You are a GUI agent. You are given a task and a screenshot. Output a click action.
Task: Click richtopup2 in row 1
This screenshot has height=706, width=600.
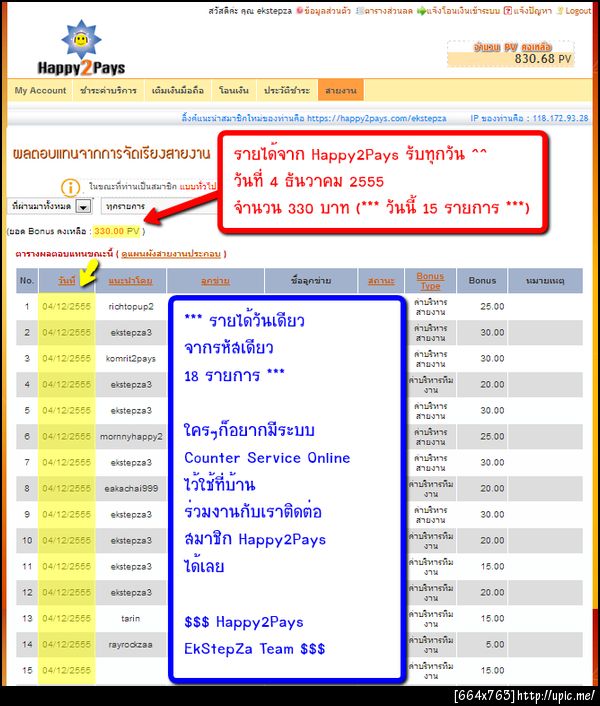tap(131, 306)
